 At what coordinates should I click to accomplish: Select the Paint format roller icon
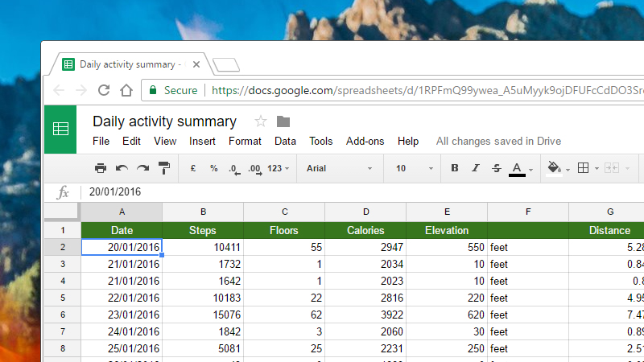(164, 168)
